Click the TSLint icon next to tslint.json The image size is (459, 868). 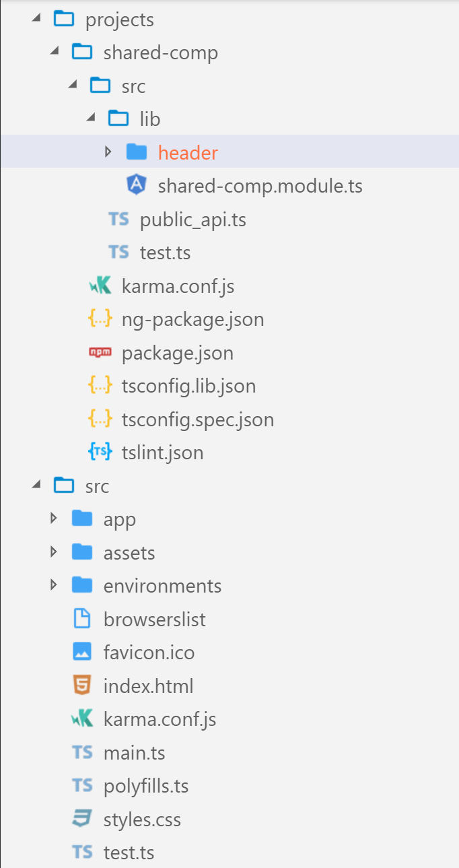coord(100,452)
